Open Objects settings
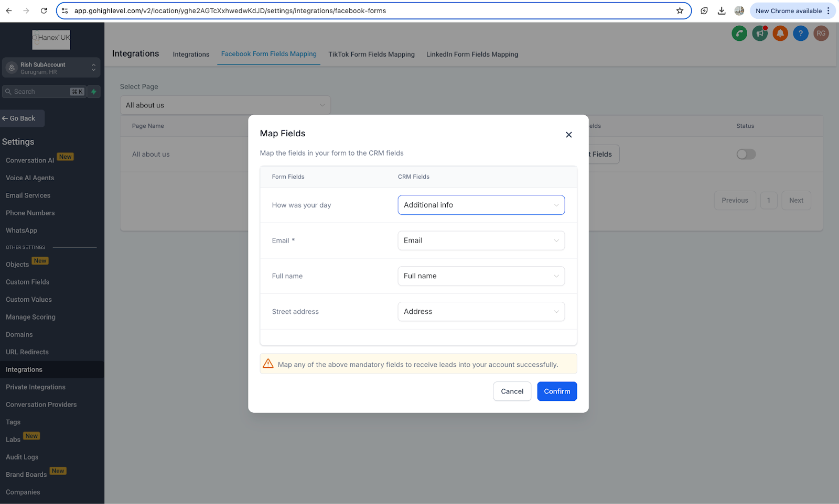This screenshot has height=504, width=839. 17,265
